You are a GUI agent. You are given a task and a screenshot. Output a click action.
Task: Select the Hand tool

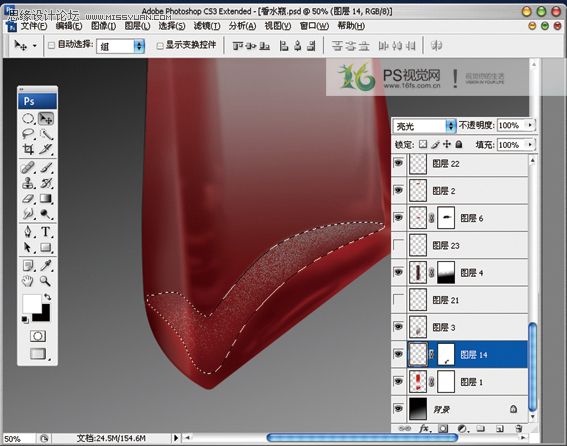tap(28, 281)
